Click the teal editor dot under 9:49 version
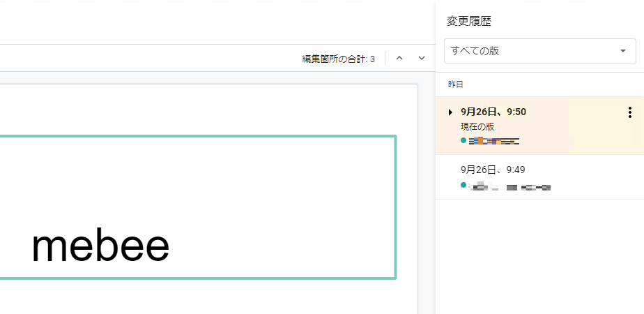The width and height of the screenshot is (644, 314). (x=463, y=186)
